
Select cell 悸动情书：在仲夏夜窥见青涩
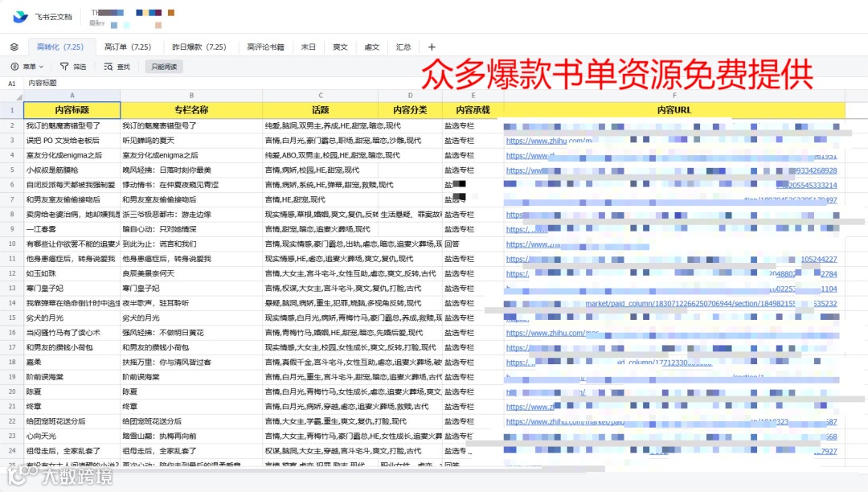pos(191,185)
